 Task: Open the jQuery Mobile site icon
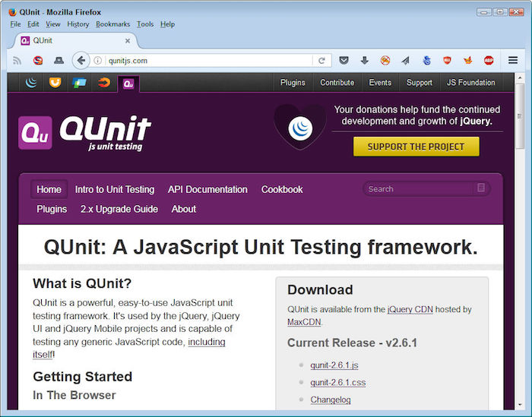79,83
